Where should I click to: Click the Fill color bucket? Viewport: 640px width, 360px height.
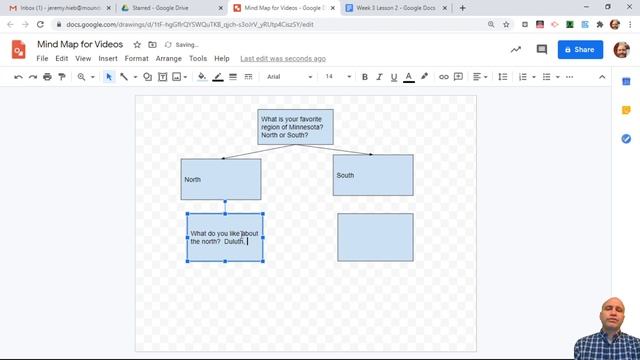click(x=202, y=77)
